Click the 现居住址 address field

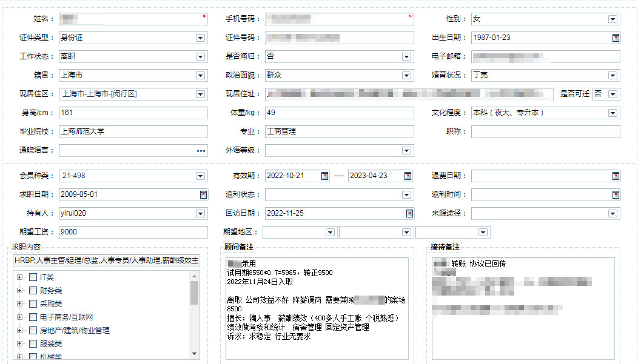(x=409, y=94)
